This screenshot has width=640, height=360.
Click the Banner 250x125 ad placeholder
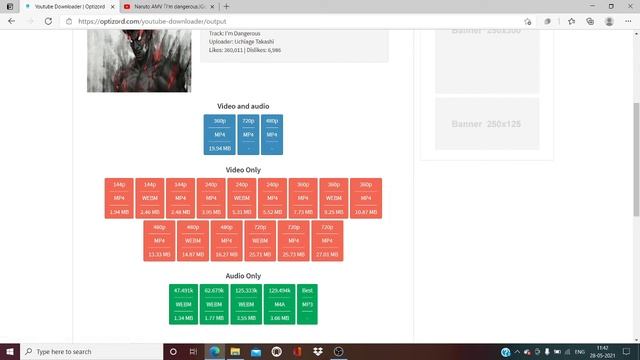[x=487, y=124]
